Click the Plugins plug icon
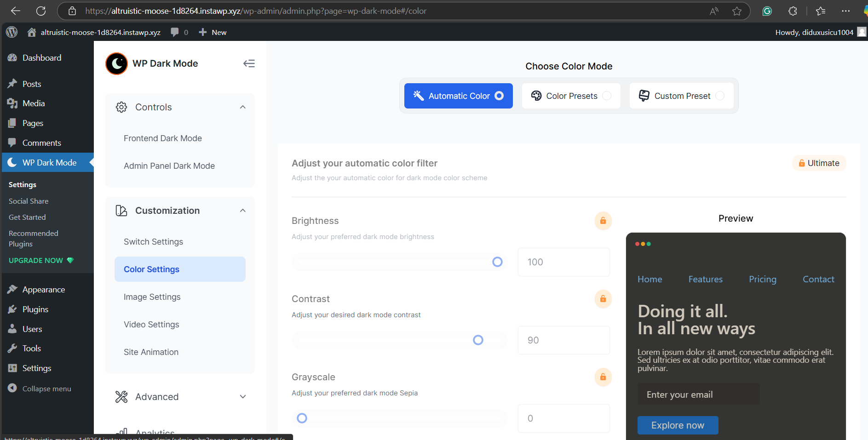 pyautogui.click(x=12, y=309)
